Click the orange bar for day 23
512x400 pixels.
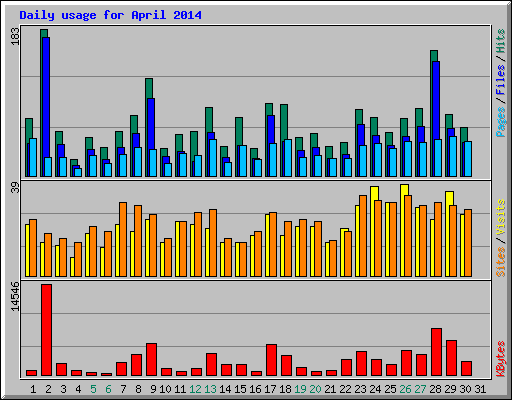pyautogui.click(x=363, y=236)
